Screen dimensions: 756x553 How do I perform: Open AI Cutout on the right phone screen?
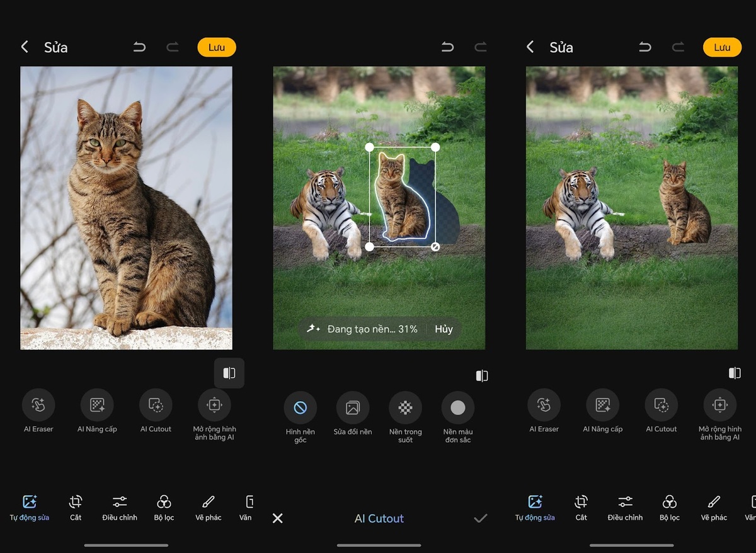[661, 411]
